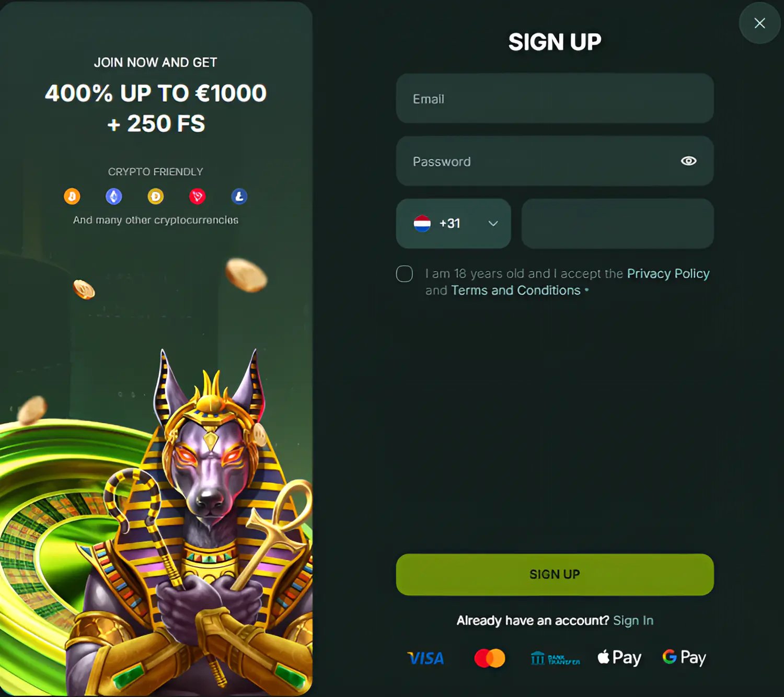The width and height of the screenshot is (784, 697).
Task: Check the 18 years old agreement checkbox
Action: click(x=405, y=274)
